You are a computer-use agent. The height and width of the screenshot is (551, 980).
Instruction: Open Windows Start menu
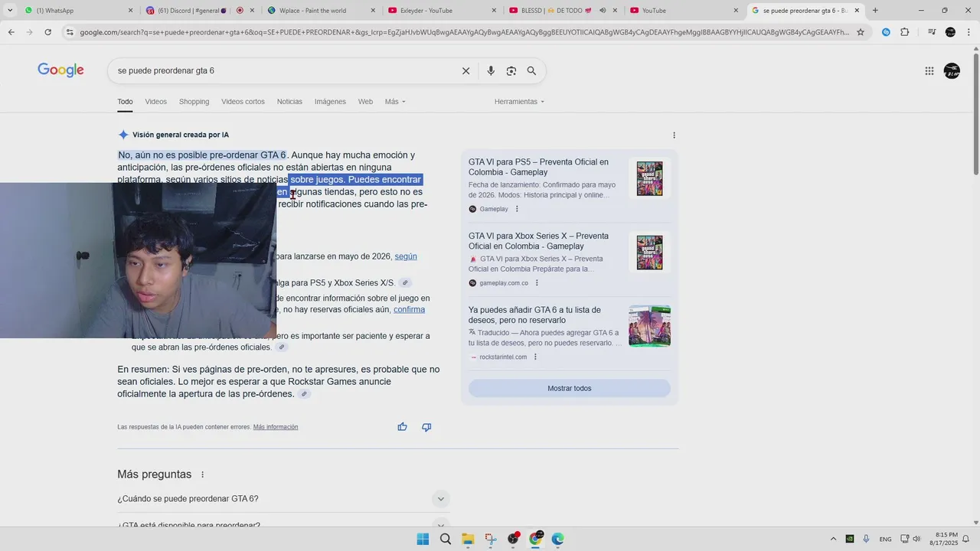[x=423, y=539]
